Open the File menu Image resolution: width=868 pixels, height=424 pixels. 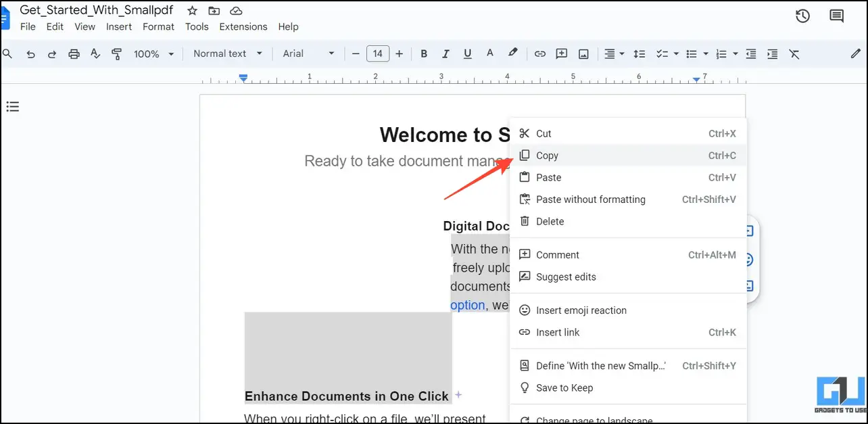(x=28, y=27)
